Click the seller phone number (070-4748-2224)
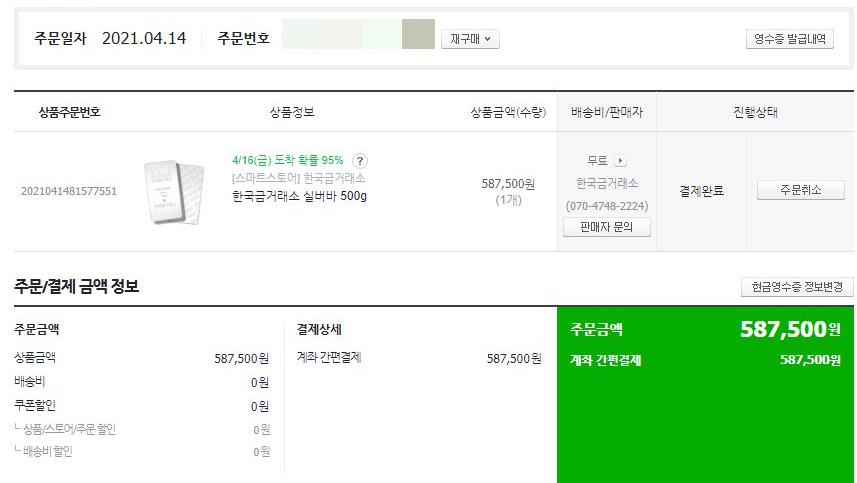857x483 pixels. coord(607,206)
